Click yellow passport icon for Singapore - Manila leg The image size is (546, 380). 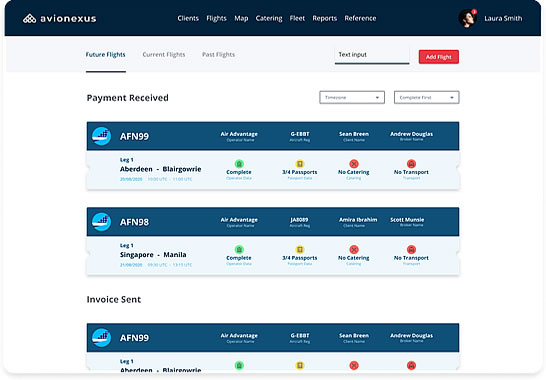[x=300, y=249]
